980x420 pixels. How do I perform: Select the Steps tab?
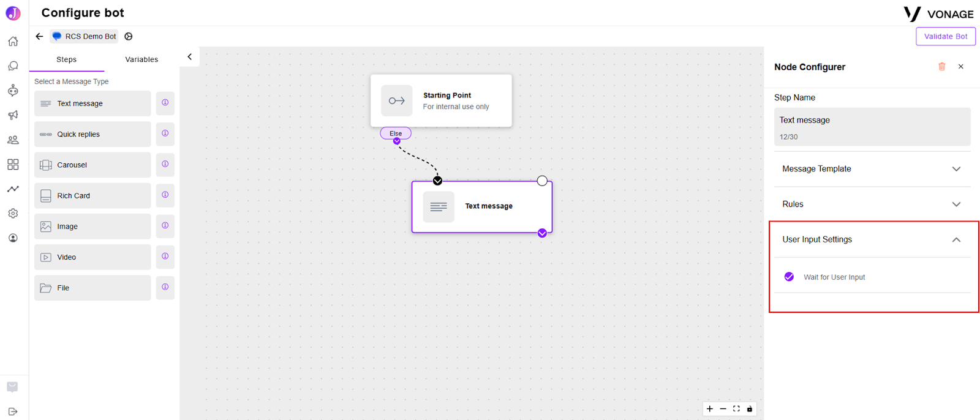(67, 59)
